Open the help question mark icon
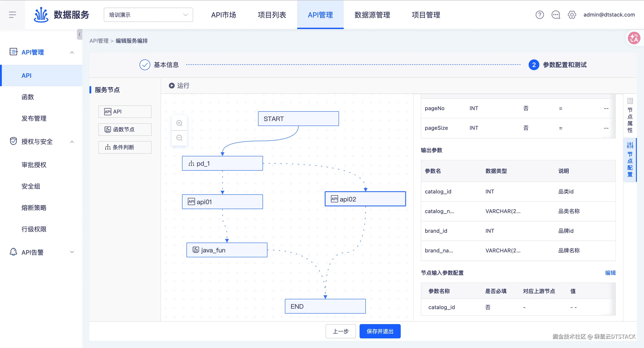Screen dimensions: 644x348 (x=540, y=15)
